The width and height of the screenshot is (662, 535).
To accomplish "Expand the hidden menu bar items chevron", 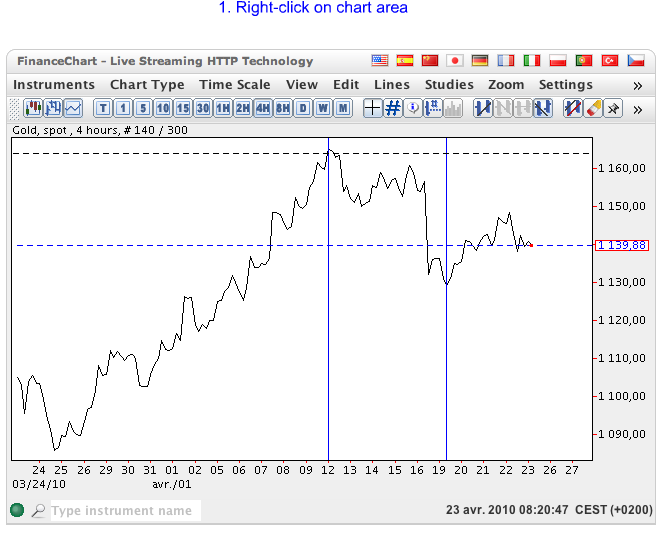I will 638,86.
